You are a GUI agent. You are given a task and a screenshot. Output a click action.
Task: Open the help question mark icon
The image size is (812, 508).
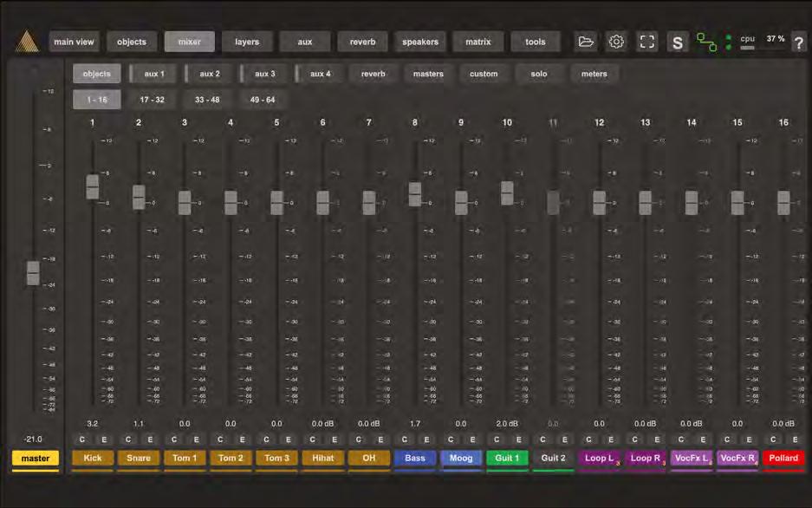[x=799, y=42]
